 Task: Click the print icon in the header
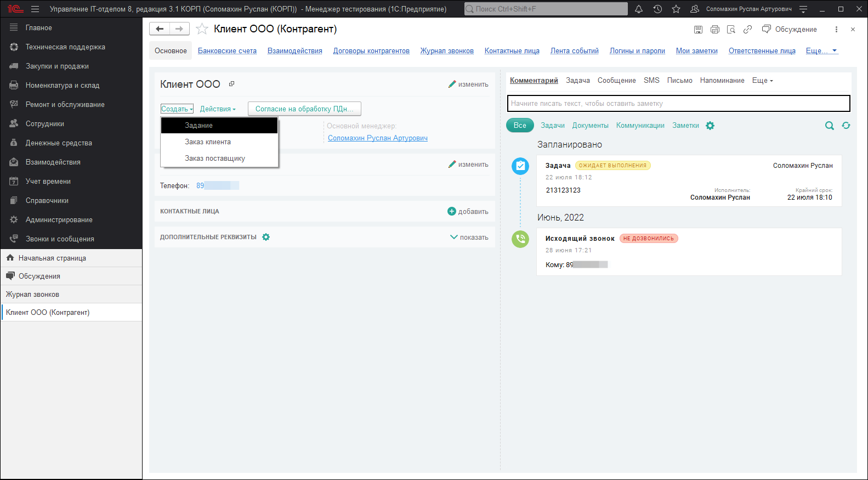point(714,30)
